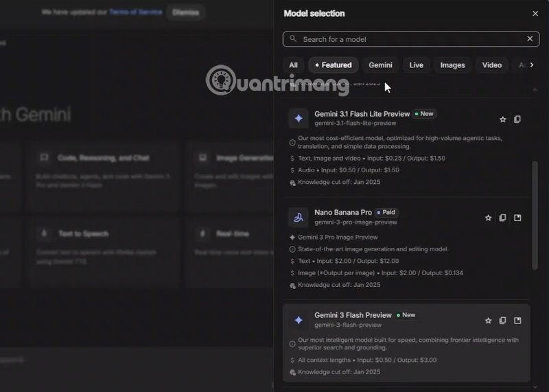Click the dollar icon beside 'Text, image and video' pricing

pyautogui.click(x=292, y=159)
